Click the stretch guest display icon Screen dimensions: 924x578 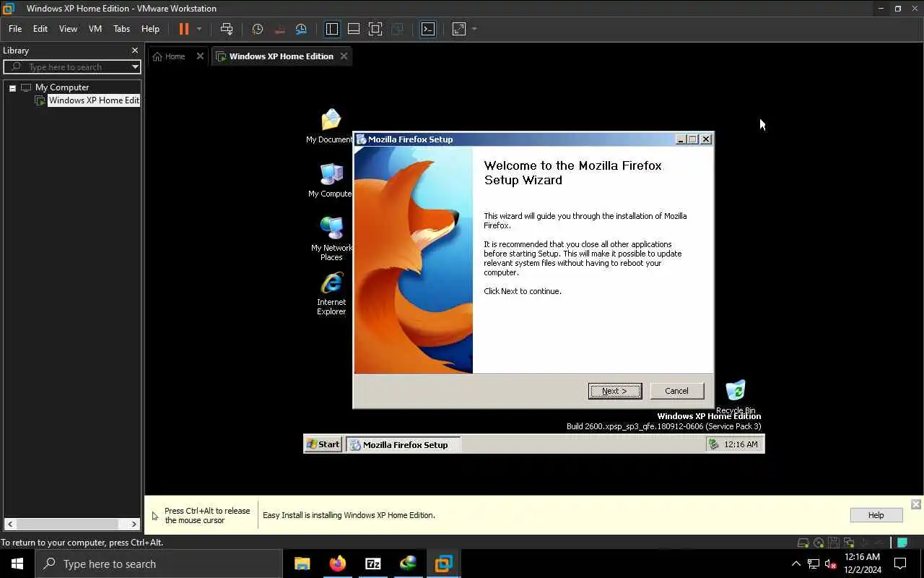459,29
